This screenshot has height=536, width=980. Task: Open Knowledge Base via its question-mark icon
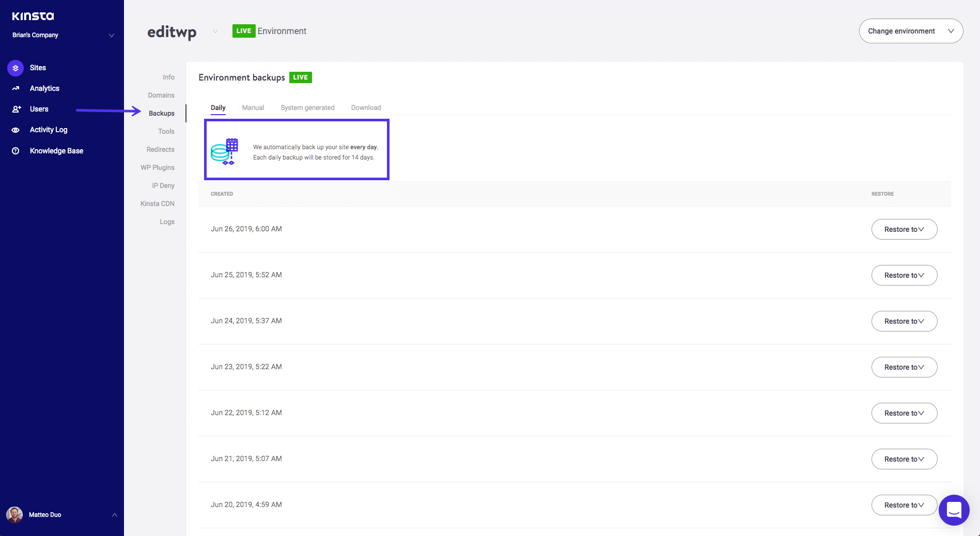click(15, 150)
